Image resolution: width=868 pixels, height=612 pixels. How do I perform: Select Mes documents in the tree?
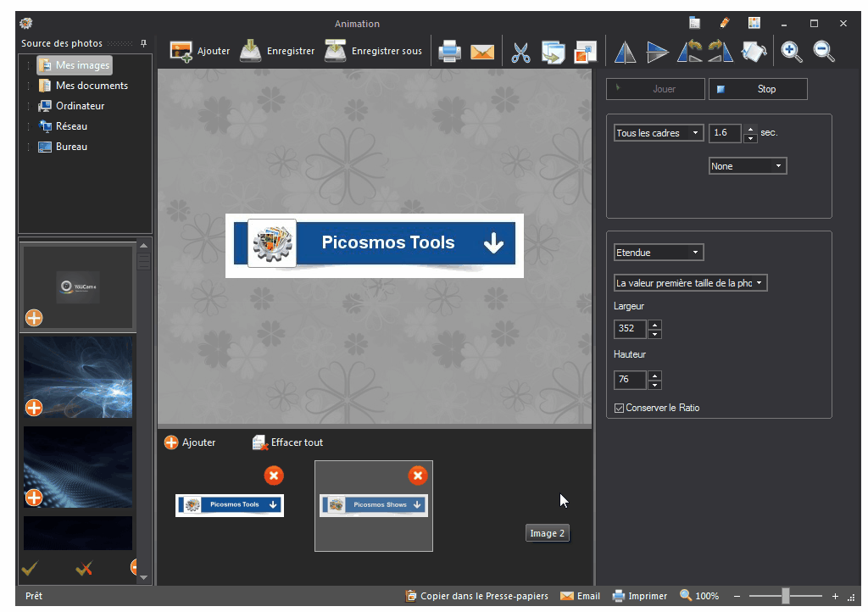tap(83, 86)
